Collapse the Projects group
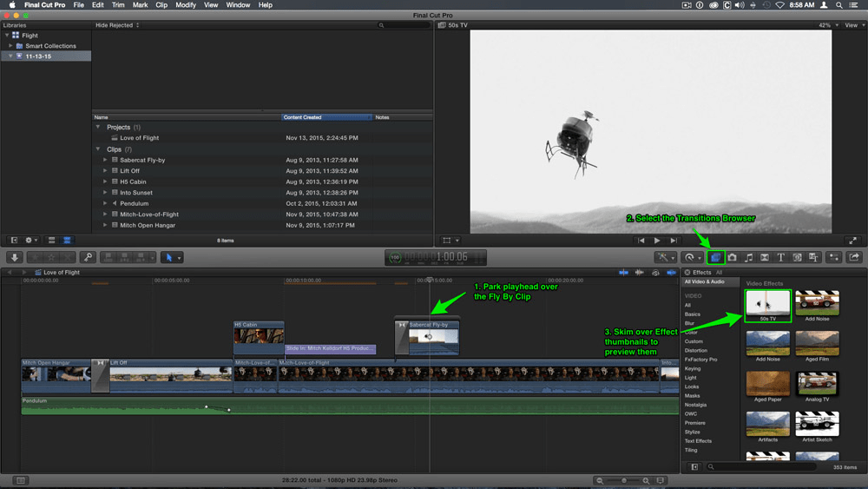The image size is (868, 489). coord(98,127)
